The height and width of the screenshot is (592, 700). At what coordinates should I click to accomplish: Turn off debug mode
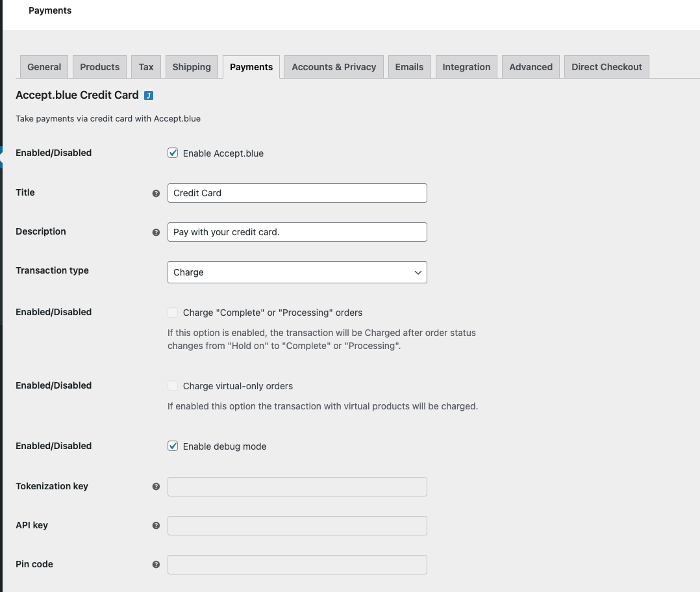[x=173, y=446]
